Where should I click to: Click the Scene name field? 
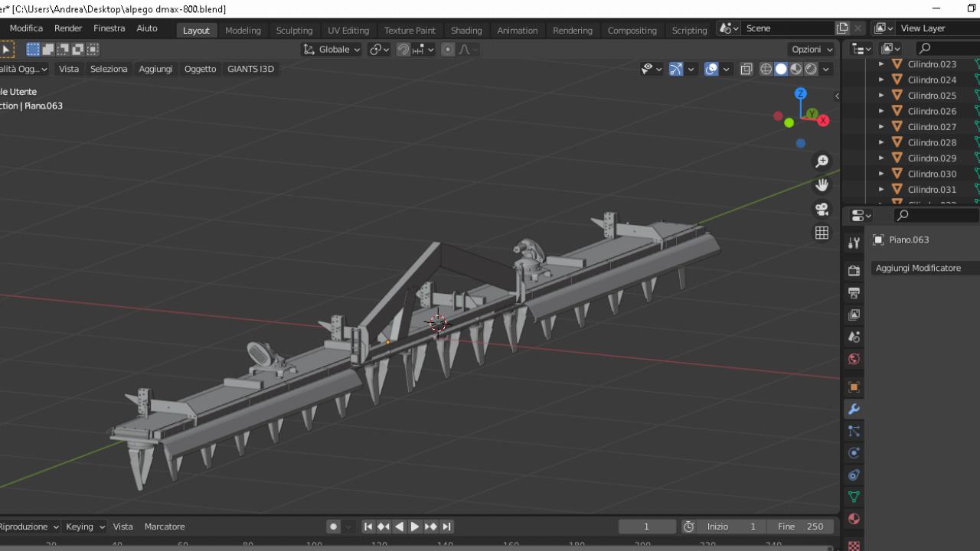click(x=789, y=28)
